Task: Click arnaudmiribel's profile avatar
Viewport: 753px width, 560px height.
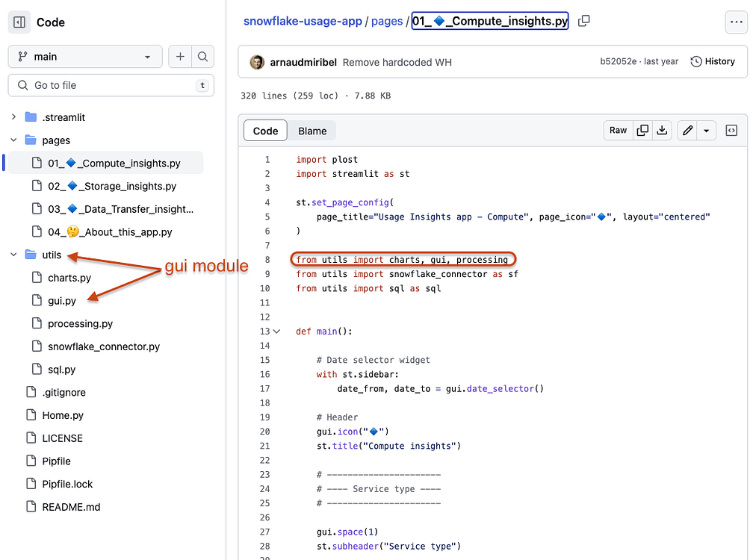Action: tap(257, 62)
